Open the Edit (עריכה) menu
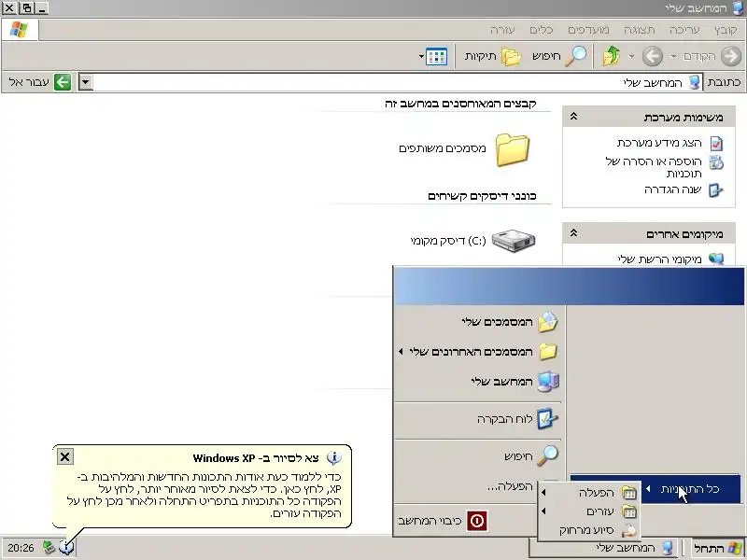The image size is (747, 560). pyautogui.click(x=684, y=30)
